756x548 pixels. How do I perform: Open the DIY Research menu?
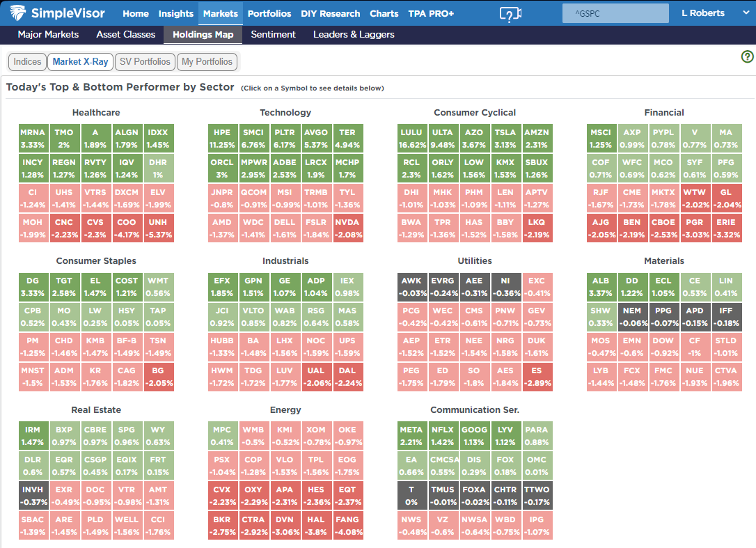tap(331, 13)
